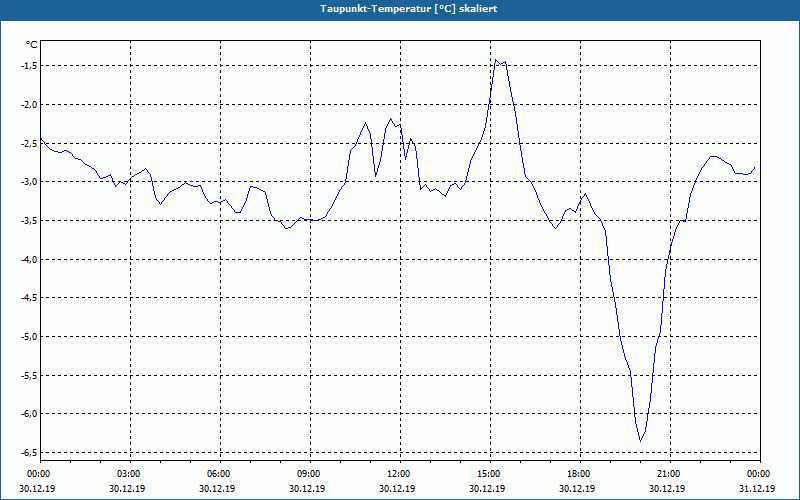The image size is (800, 500).
Task: Click the 30.12.19 date under 09:00
Action: pos(308,488)
